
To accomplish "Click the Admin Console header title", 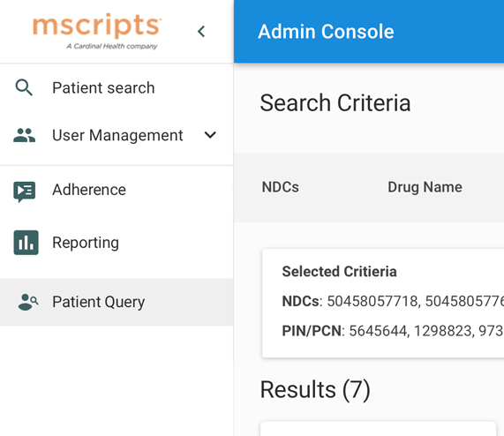I will coord(326,32).
